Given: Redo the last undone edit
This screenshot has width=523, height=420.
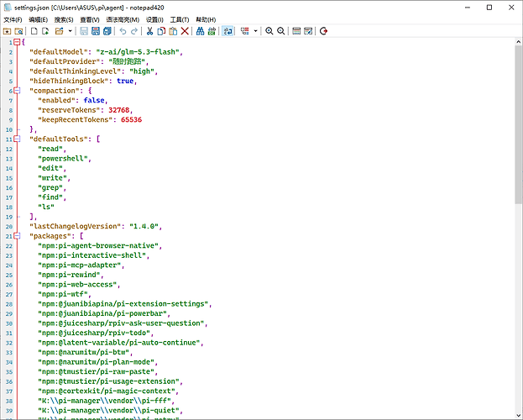Looking at the screenshot, I should [134, 31].
